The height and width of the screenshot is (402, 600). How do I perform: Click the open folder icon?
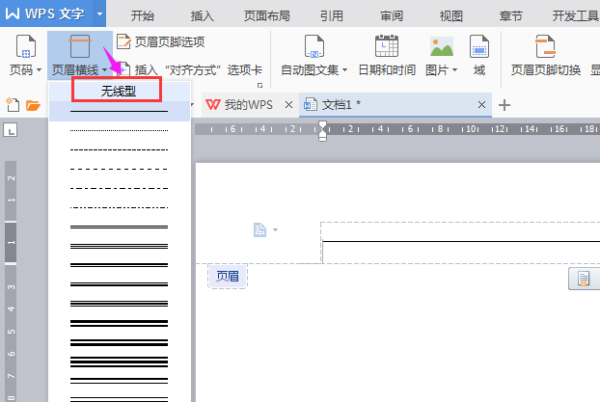point(33,105)
